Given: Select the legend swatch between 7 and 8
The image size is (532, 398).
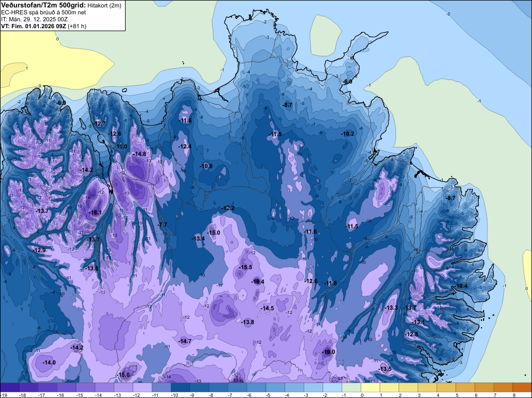Looking at the screenshot, I should [503, 387].
